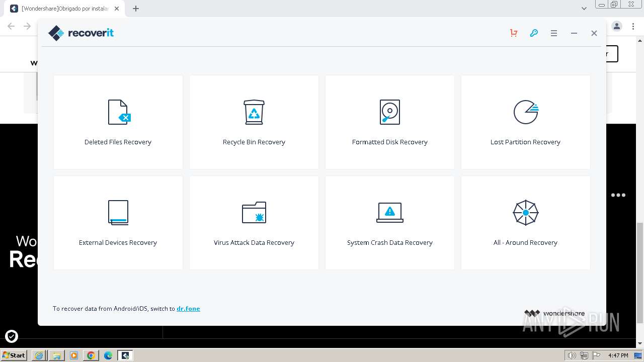Screen dimensions: 644x362
Task: Expand the browser tab search dropdown
Action: click(584, 9)
